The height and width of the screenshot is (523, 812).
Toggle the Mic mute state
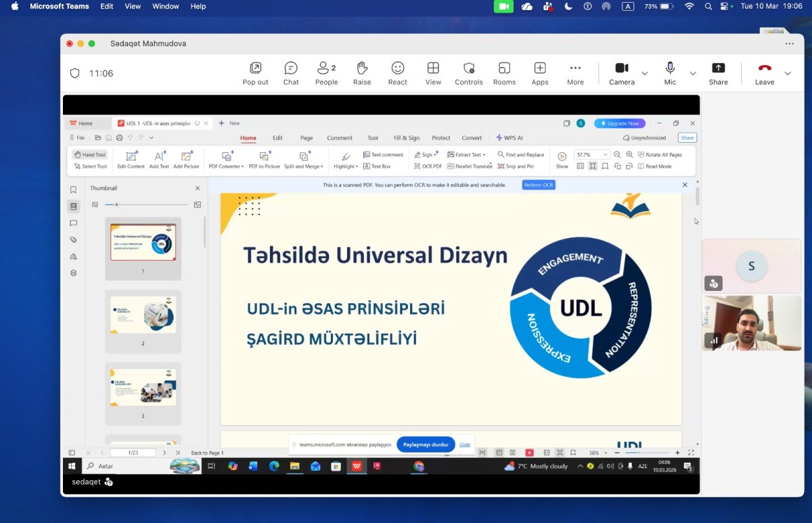pyautogui.click(x=670, y=73)
